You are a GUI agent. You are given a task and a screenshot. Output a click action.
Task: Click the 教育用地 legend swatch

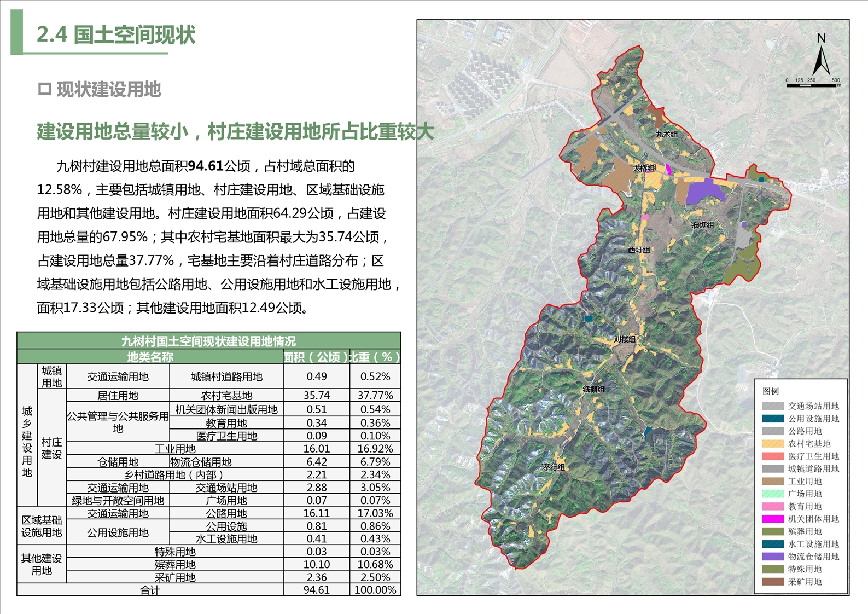tap(773, 506)
